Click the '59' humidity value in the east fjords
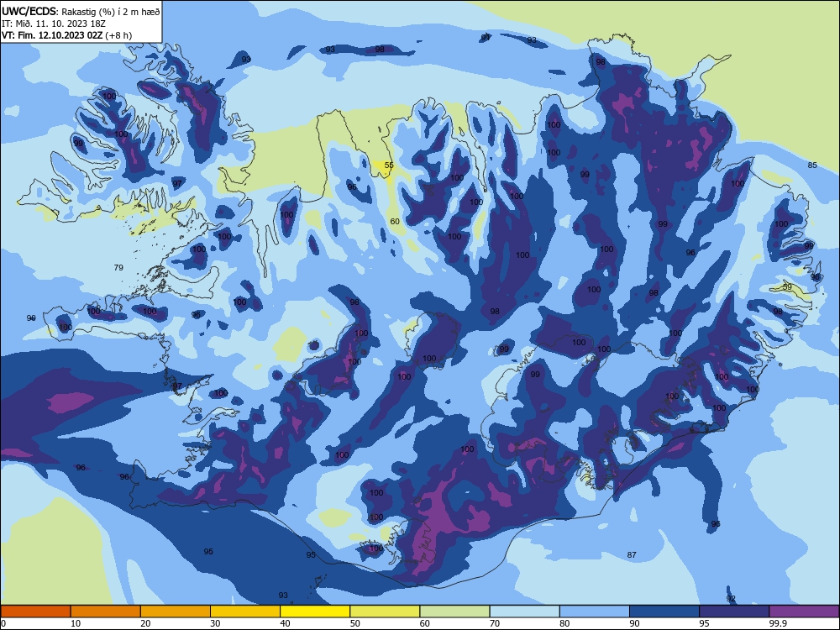 pyautogui.click(x=788, y=286)
